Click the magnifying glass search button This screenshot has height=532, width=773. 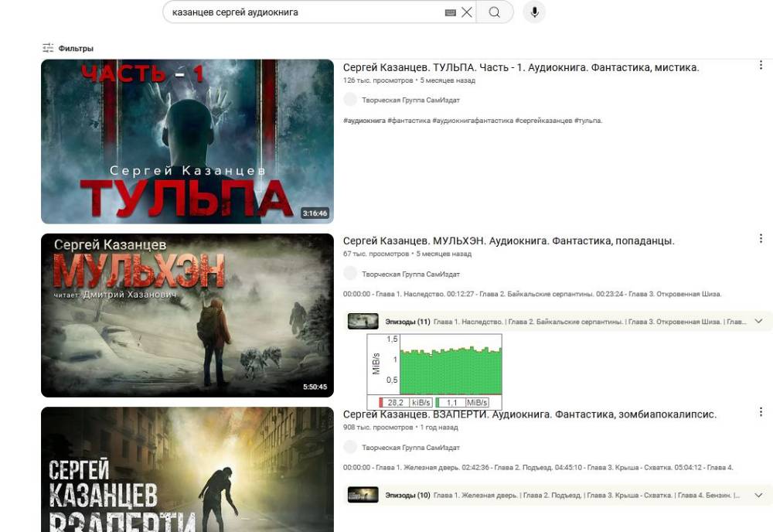click(x=495, y=12)
